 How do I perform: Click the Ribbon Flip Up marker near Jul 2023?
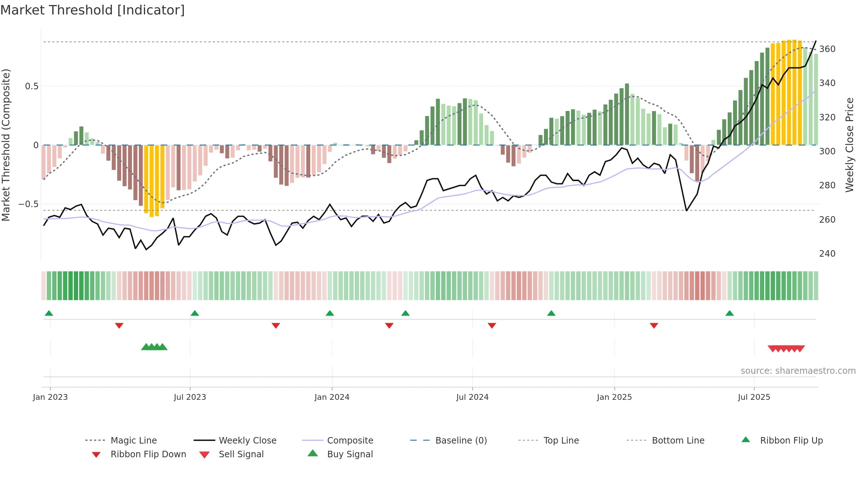(x=195, y=313)
